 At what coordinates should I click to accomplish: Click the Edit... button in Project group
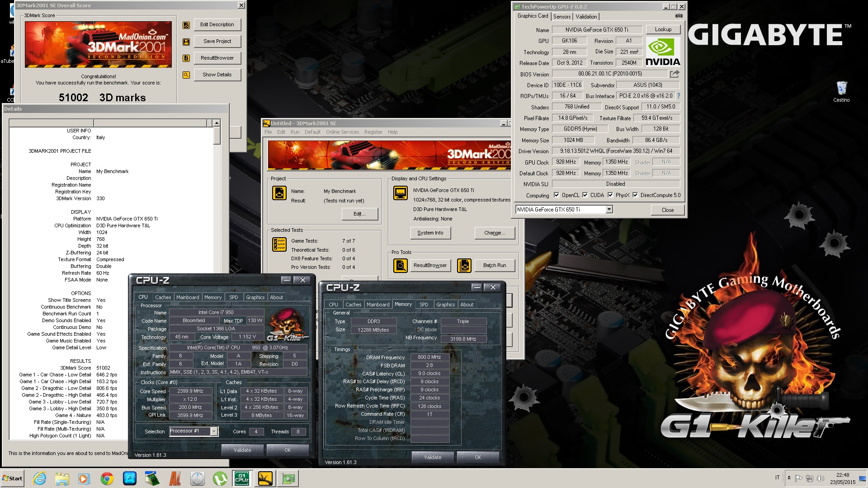tap(360, 214)
